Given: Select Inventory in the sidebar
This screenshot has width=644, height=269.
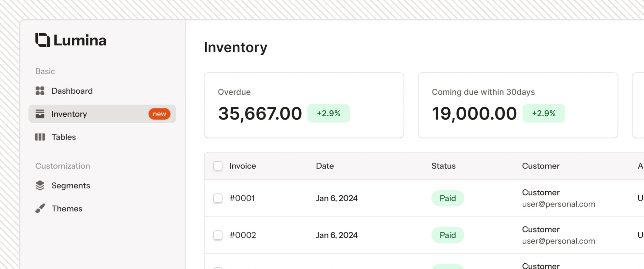Looking at the screenshot, I should coord(102,114).
